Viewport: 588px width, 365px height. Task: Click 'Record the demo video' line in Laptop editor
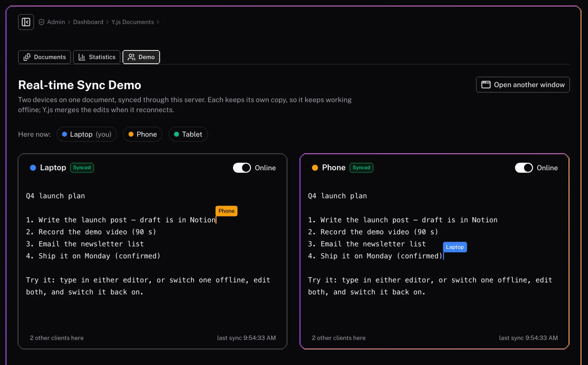tap(91, 232)
